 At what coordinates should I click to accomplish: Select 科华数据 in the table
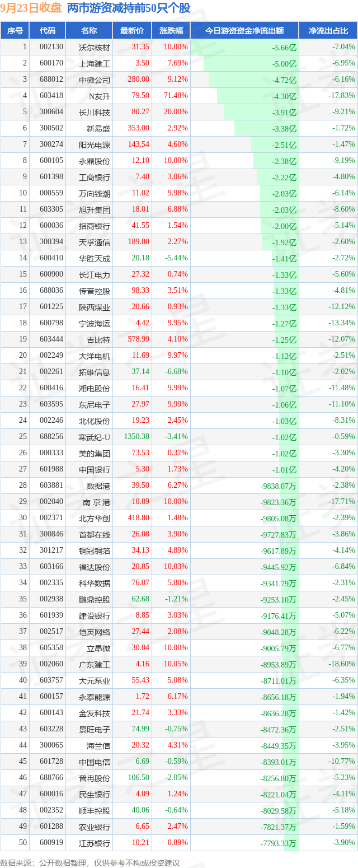click(95, 583)
